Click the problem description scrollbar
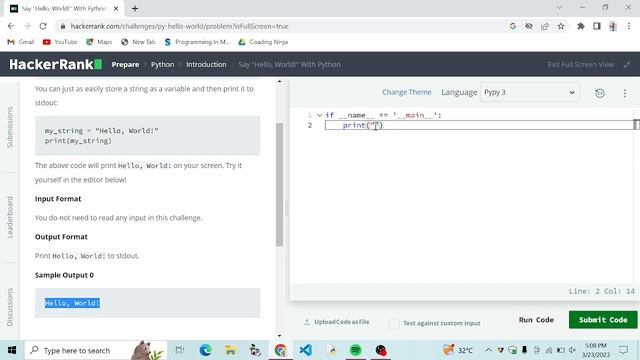This screenshot has width=640, height=360. point(280,184)
